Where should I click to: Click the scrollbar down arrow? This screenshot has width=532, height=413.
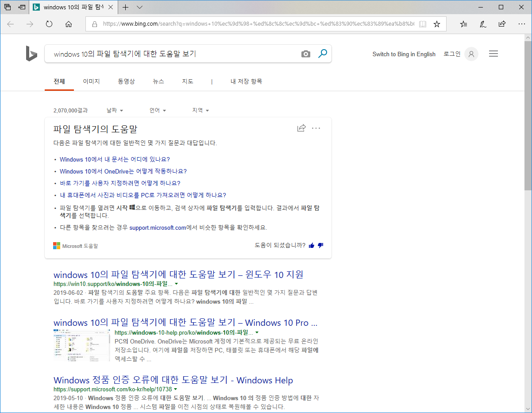pyautogui.click(x=528, y=409)
